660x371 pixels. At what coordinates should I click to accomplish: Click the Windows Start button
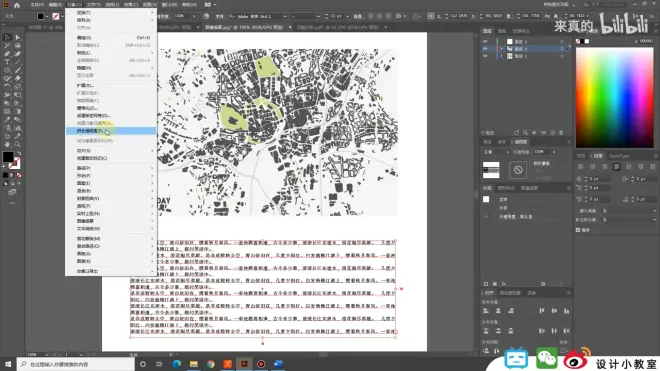click(8, 364)
